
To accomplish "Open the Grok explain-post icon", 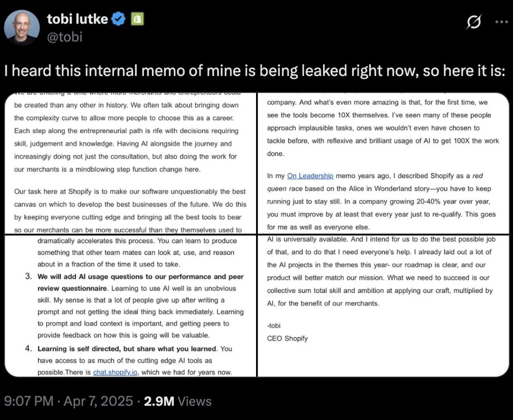I will [474, 22].
